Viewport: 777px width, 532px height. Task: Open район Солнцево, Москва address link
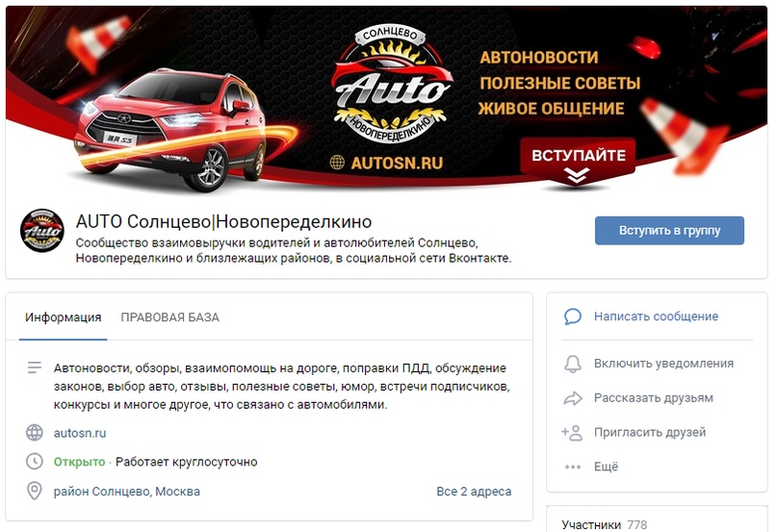127,492
